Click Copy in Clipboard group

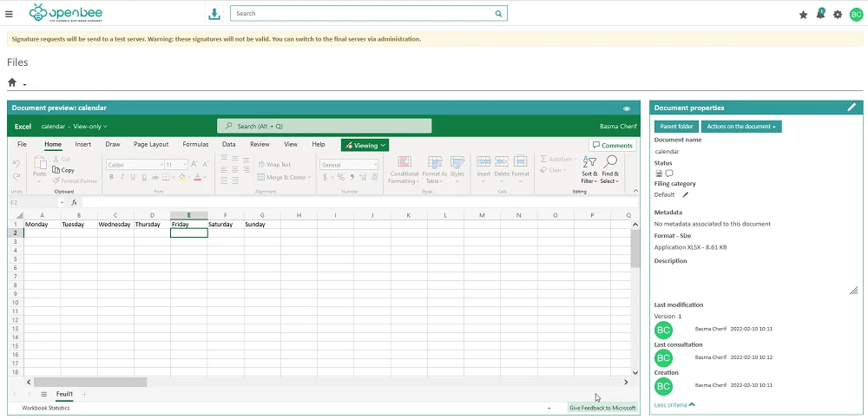coord(63,170)
